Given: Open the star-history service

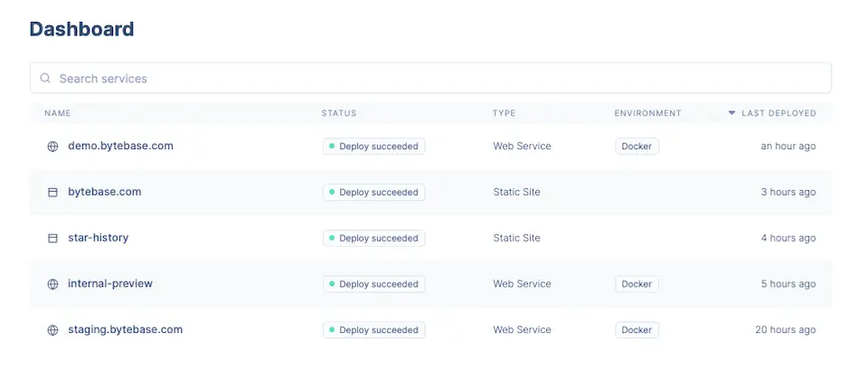Looking at the screenshot, I should [x=98, y=238].
